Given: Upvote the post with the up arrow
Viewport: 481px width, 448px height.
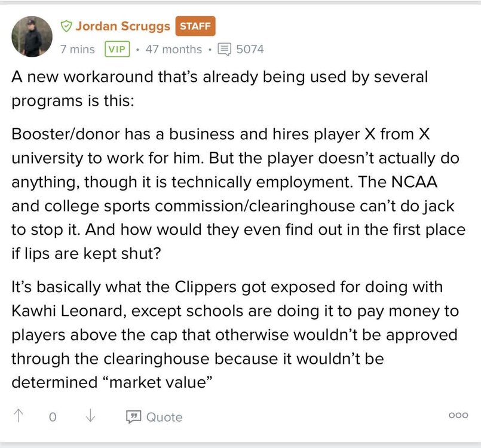Looking at the screenshot, I should pyautogui.click(x=18, y=416).
